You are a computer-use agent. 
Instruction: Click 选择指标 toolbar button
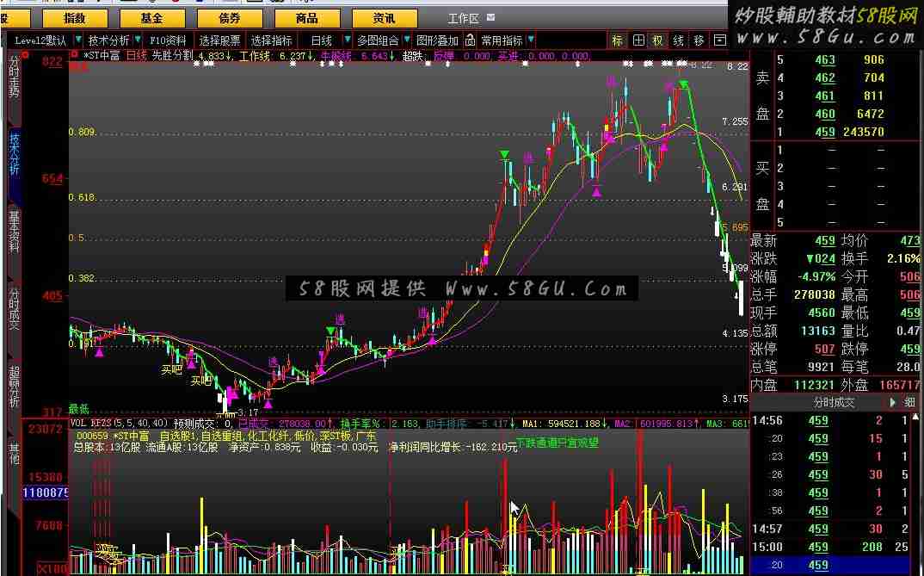coord(272,40)
